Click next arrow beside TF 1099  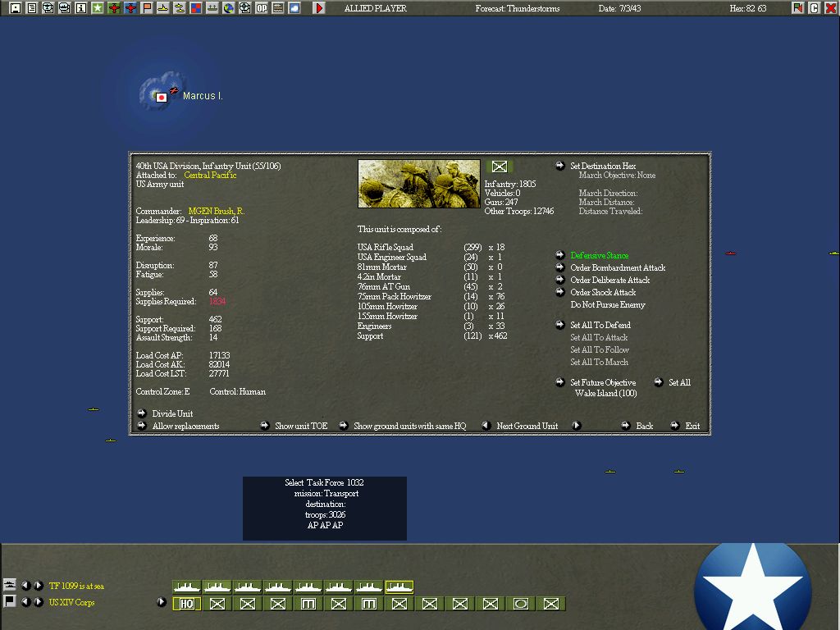pos(38,586)
